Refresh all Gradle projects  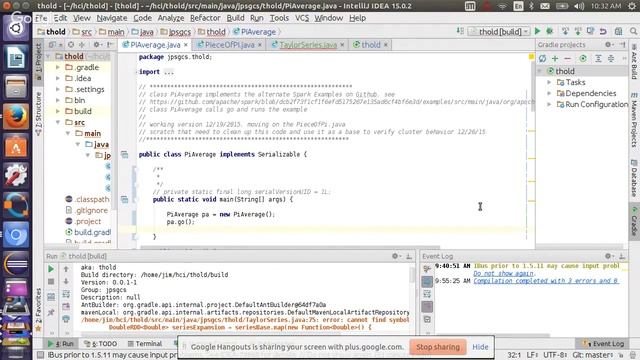(x=542, y=58)
